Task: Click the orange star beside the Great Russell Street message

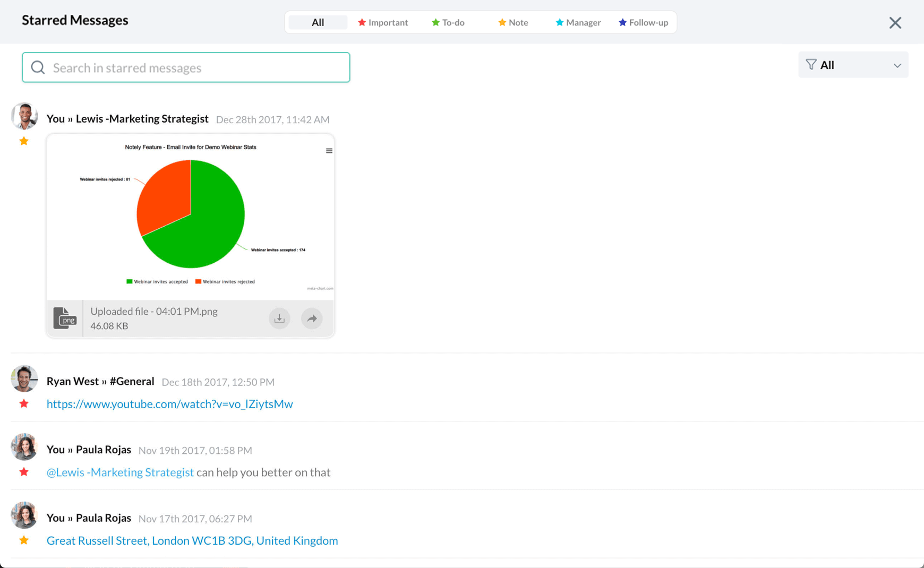Action: 24,540
